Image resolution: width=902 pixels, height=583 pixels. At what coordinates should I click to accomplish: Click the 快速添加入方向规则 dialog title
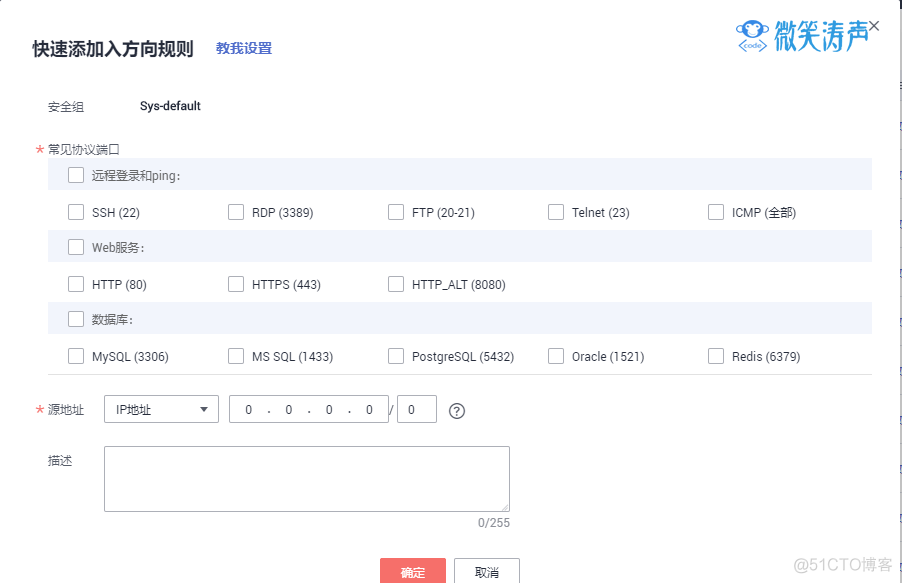[113, 49]
